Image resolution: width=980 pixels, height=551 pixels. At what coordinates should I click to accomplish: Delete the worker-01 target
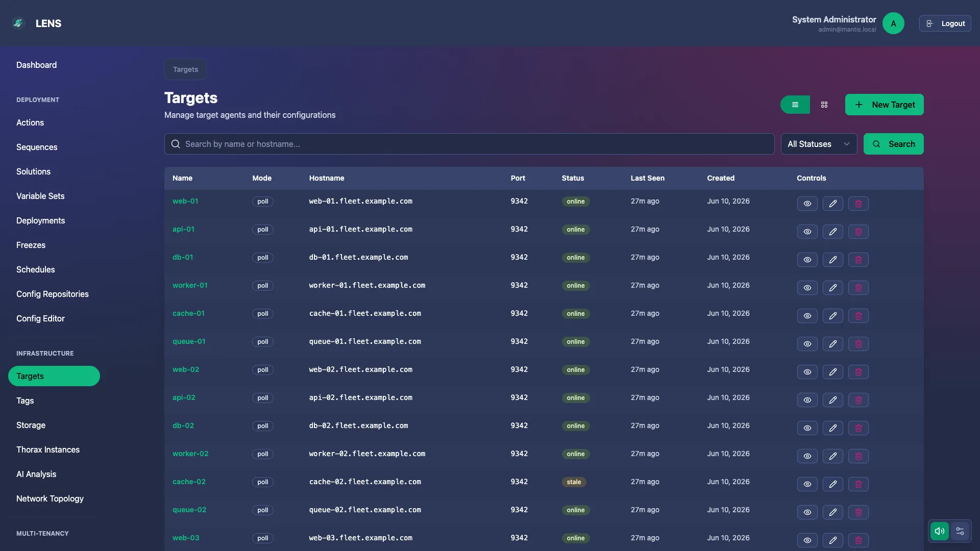[859, 288]
